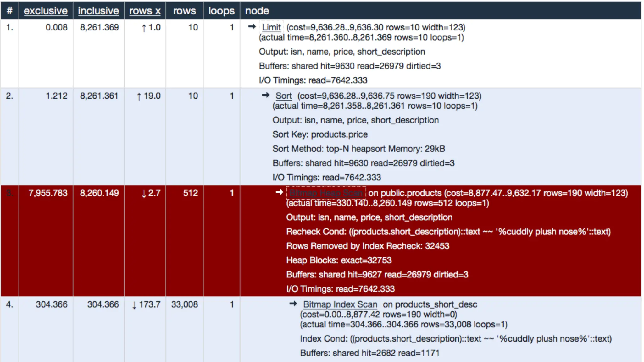Viewport: 644px width, 362px height.
Task: Open the Sort node link
Action: tap(284, 96)
